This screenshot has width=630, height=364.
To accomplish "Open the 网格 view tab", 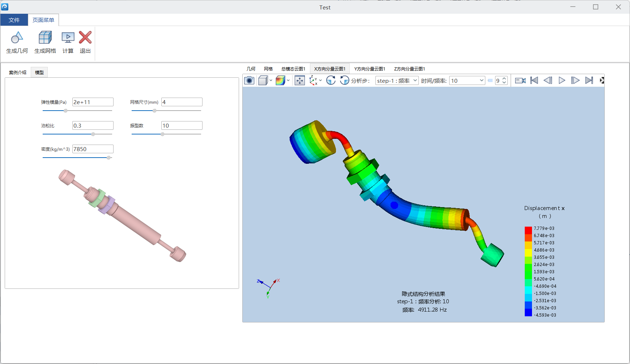I will tap(268, 69).
